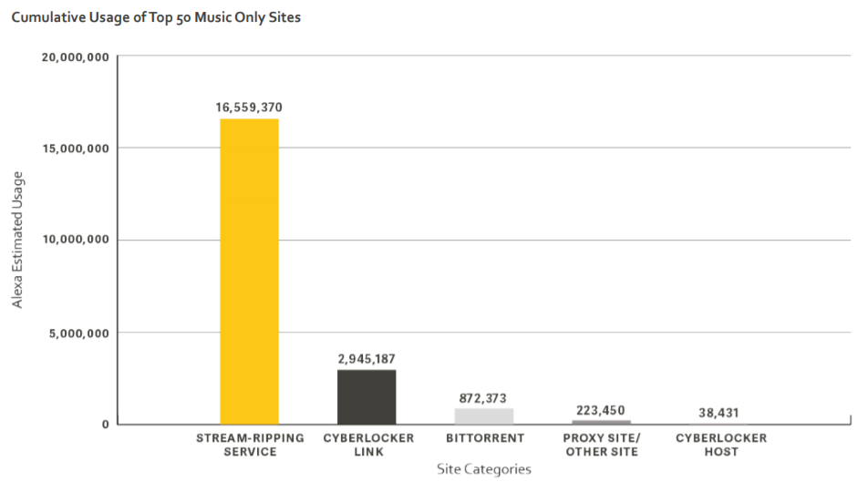Select the Cyberlocker Link axis label

pos(368,445)
